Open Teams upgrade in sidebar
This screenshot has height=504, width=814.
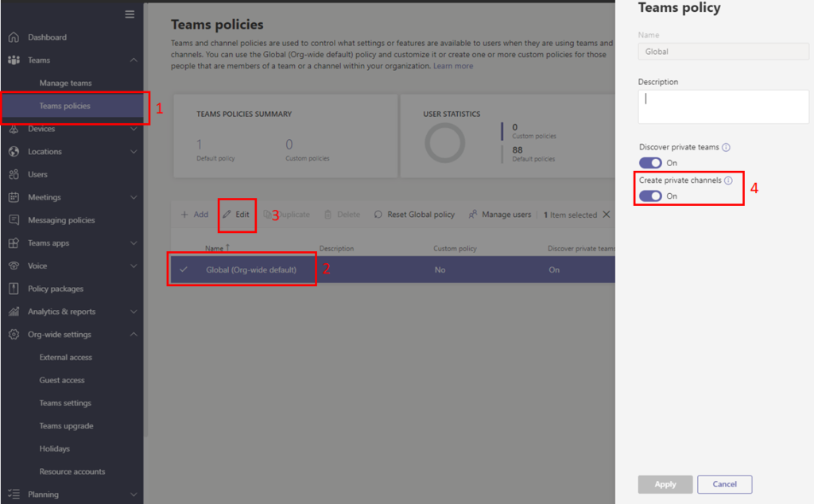point(66,425)
